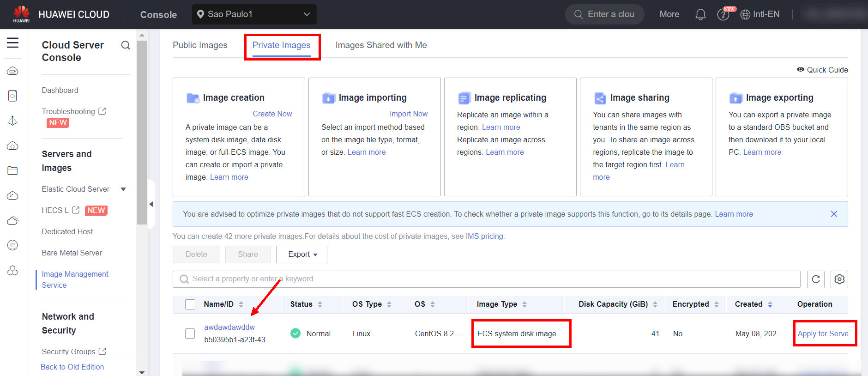Open Images Shared with Me tab

pos(381,45)
